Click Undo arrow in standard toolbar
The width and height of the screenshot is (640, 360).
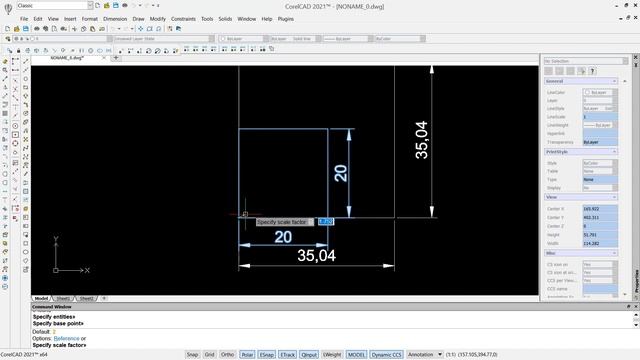113,29
